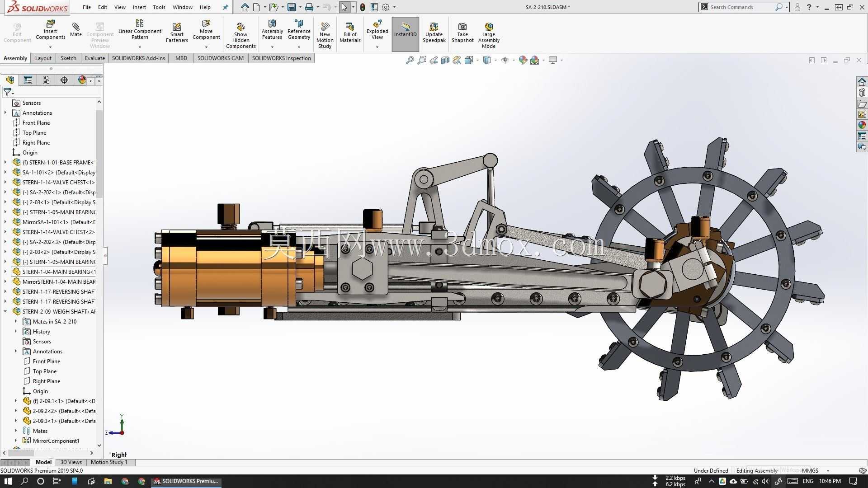Open Bill of Materials tool
Image resolution: width=868 pixels, height=488 pixels.
coord(350,33)
